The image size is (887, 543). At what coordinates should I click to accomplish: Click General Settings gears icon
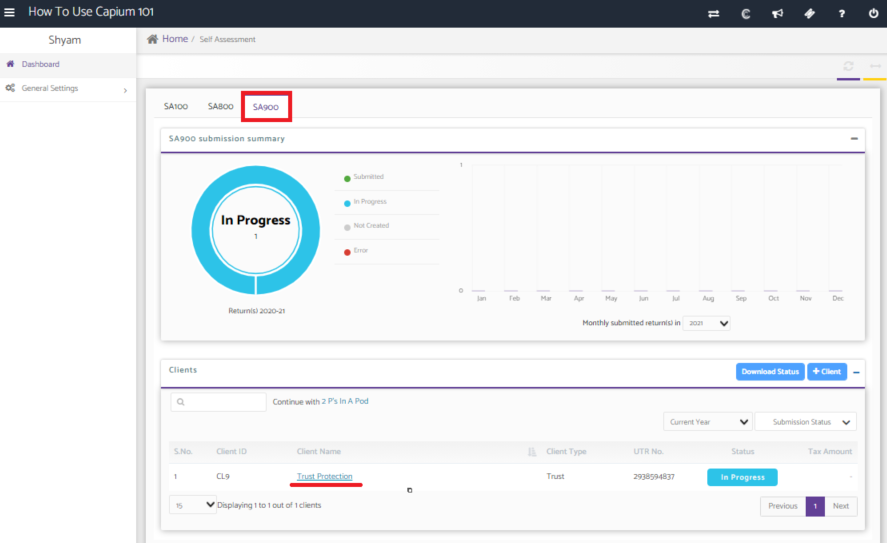[10, 88]
